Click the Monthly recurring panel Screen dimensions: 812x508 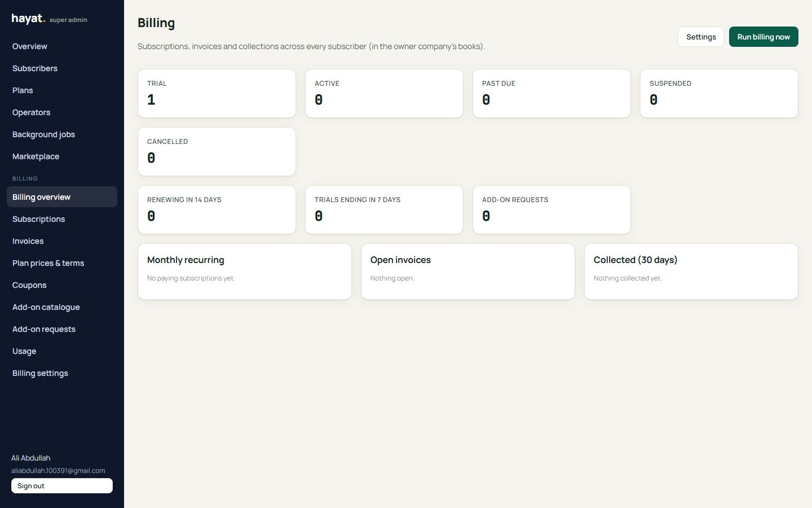tap(245, 271)
